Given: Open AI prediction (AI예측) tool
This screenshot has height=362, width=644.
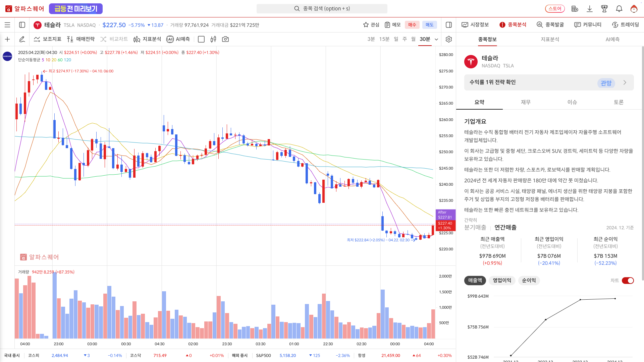Looking at the screenshot, I should click(178, 39).
